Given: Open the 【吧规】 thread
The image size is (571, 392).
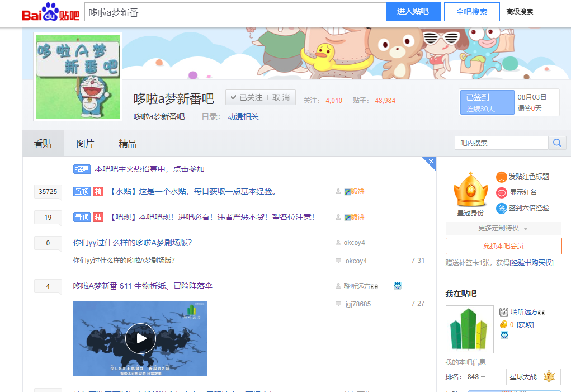Looking at the screenshot, I should coord(211,218).
